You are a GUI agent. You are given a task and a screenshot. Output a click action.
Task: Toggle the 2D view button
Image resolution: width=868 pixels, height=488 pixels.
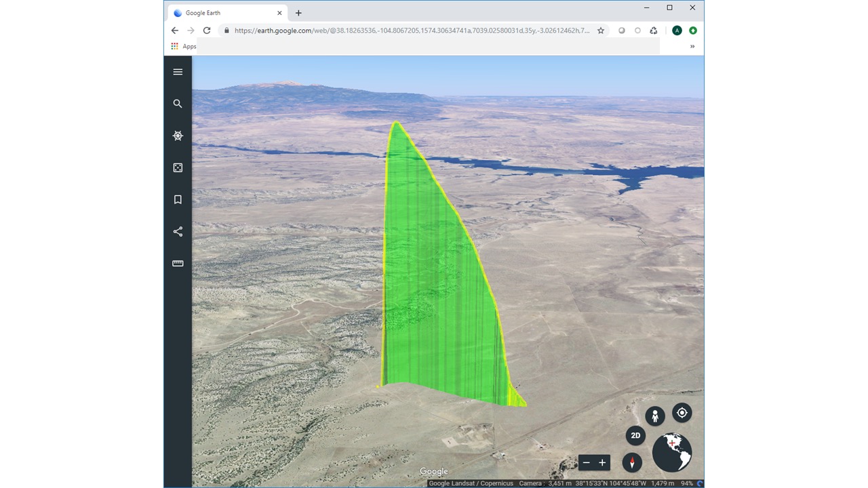(635, 435)
